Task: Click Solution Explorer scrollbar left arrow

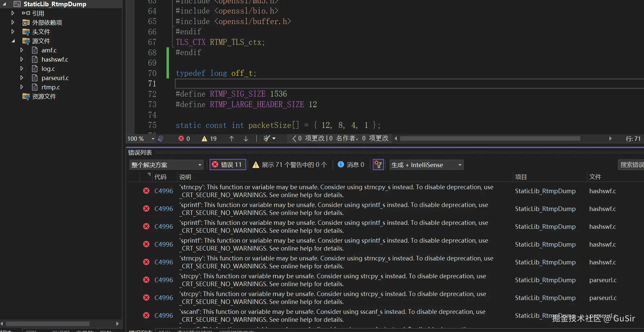Action: coord(2,324)
